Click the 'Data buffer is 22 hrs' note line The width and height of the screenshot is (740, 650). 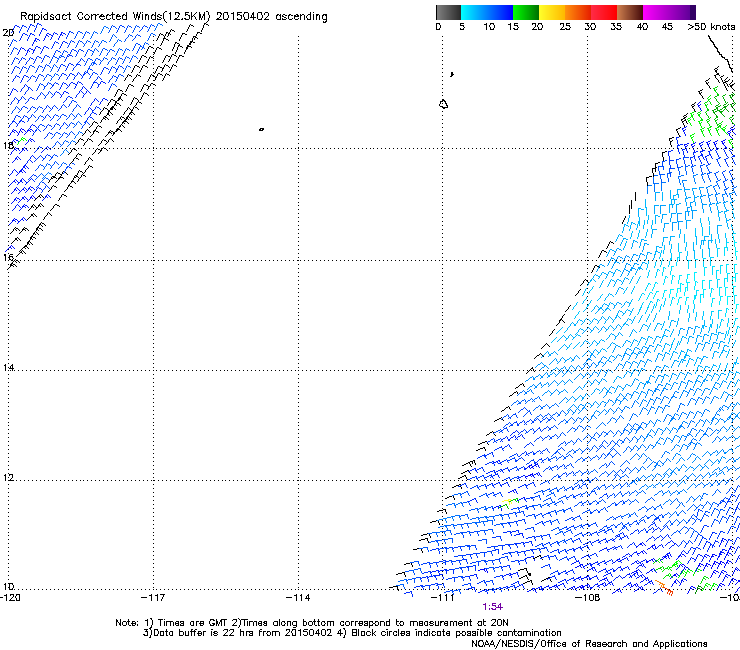click(352, 633)
